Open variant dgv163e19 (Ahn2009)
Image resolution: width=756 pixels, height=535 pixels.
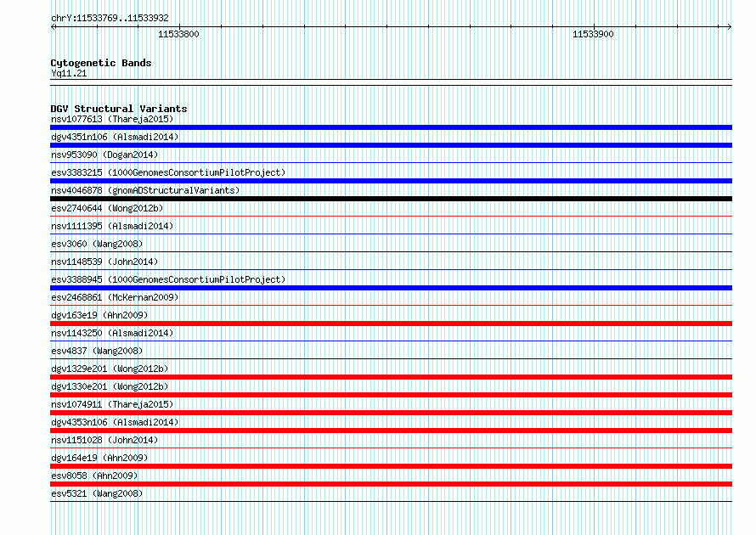click(x=99, y=315)
